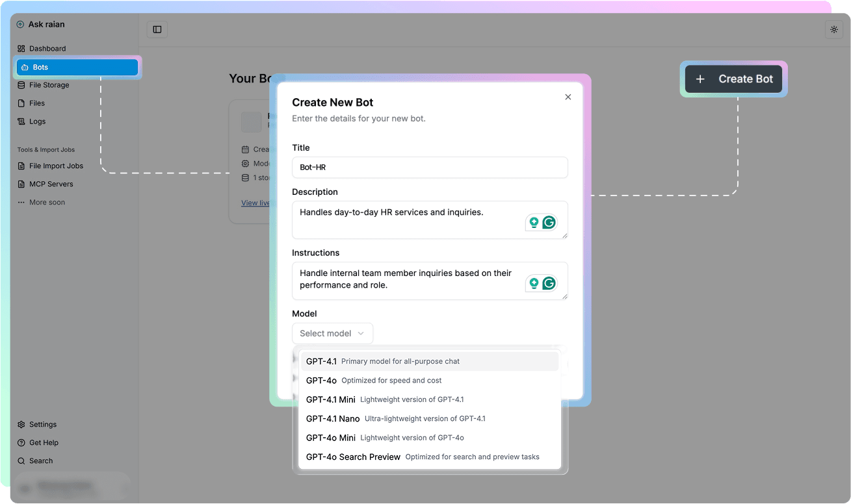Open the Dashboard page
The width and height of the screenshot is (851, 504).
tap(47, 49)
